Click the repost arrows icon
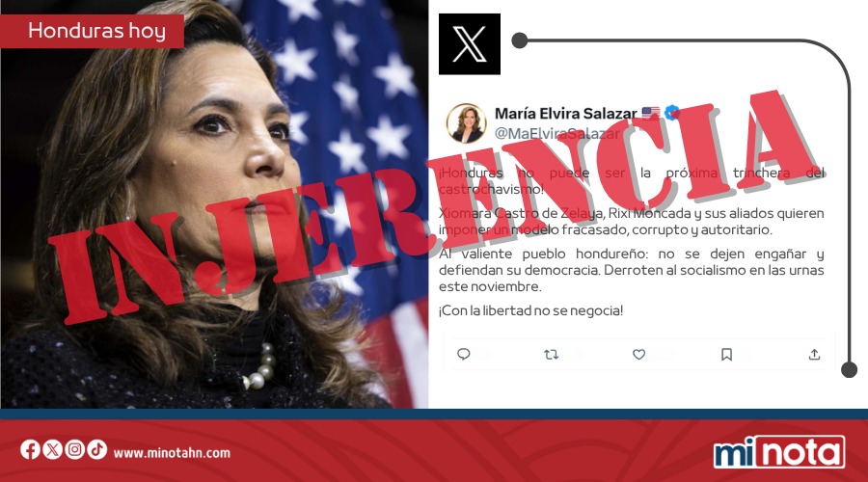This screenshot has width=868, height=482. (551, 355)
